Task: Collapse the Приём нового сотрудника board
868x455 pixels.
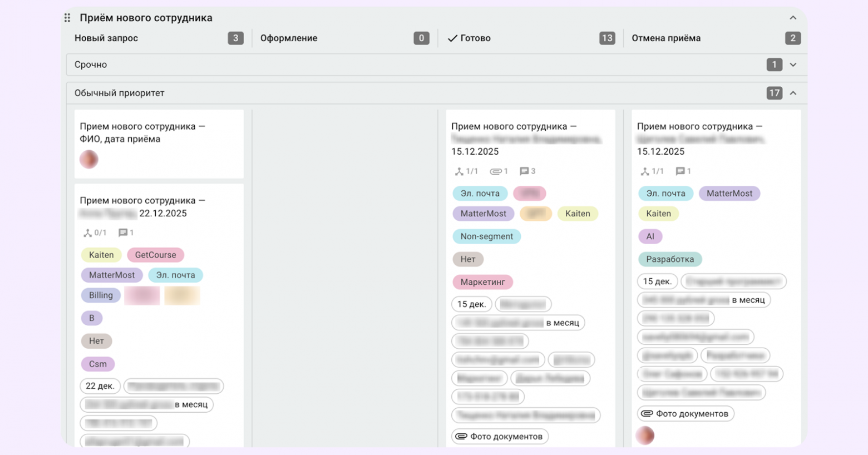Action: (x=793, y=18)
